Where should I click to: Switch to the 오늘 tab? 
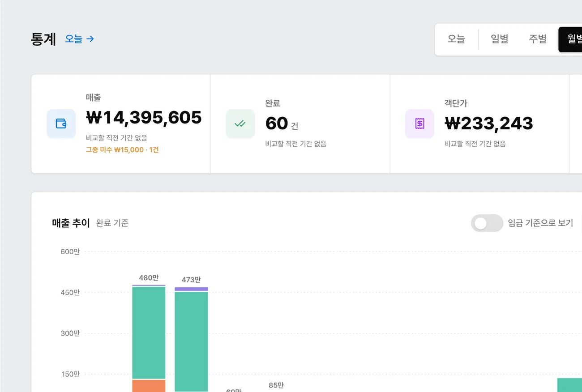(x=456, y=39)
